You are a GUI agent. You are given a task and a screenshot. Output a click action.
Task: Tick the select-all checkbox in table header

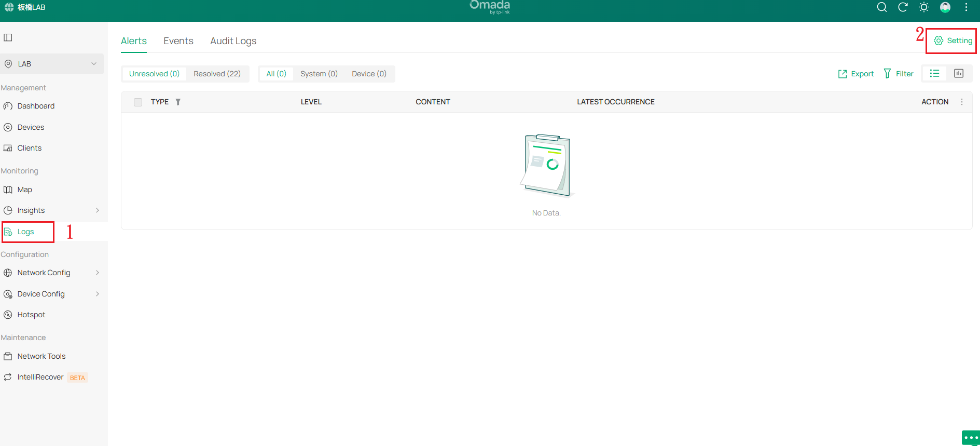(x=138, y=102)
